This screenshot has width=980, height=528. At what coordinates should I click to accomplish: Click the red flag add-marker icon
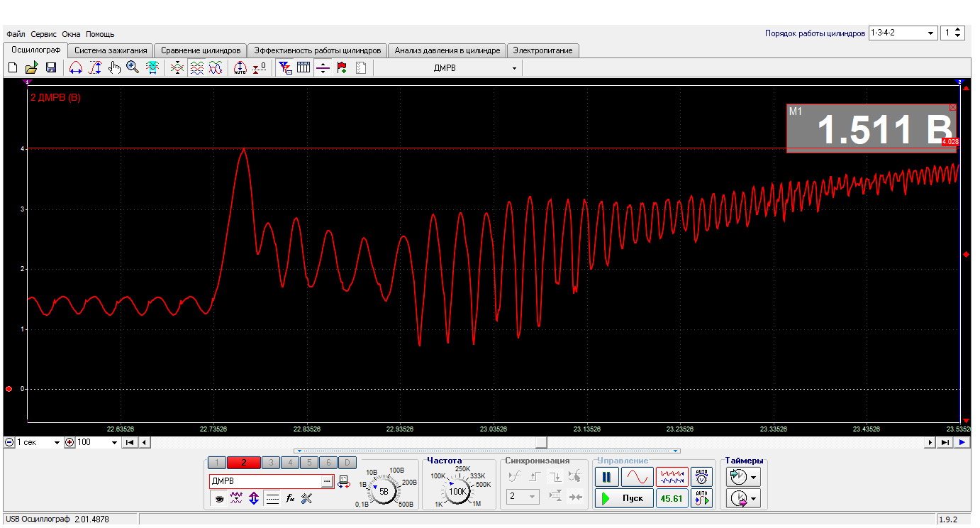pyautogui.click(x=342, y=68)
